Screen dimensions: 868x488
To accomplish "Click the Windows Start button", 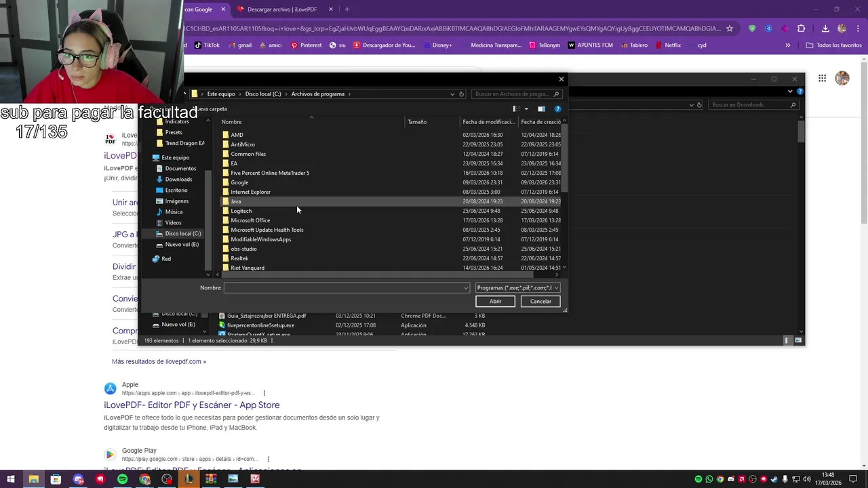I will pyautogui.click(x=11, y=479).
